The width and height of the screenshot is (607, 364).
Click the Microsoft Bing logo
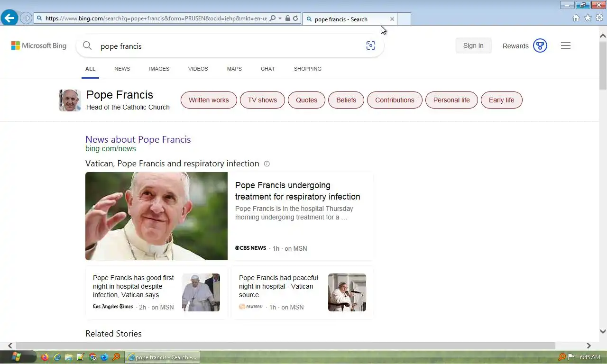[x=39, y=45]
